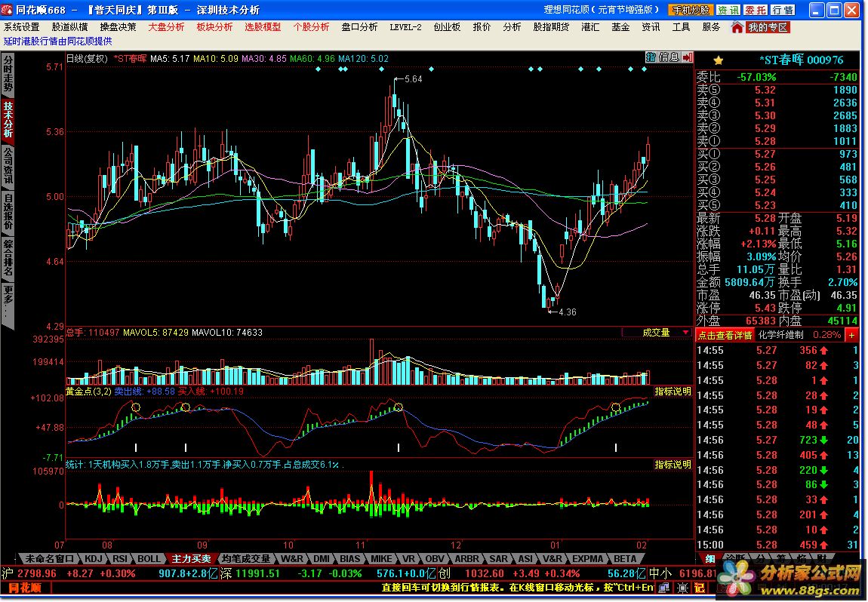Click the 指 indicator icon above the chart
Image resolution: width=868 pixels, height=602 pixels.
[651, 57]
